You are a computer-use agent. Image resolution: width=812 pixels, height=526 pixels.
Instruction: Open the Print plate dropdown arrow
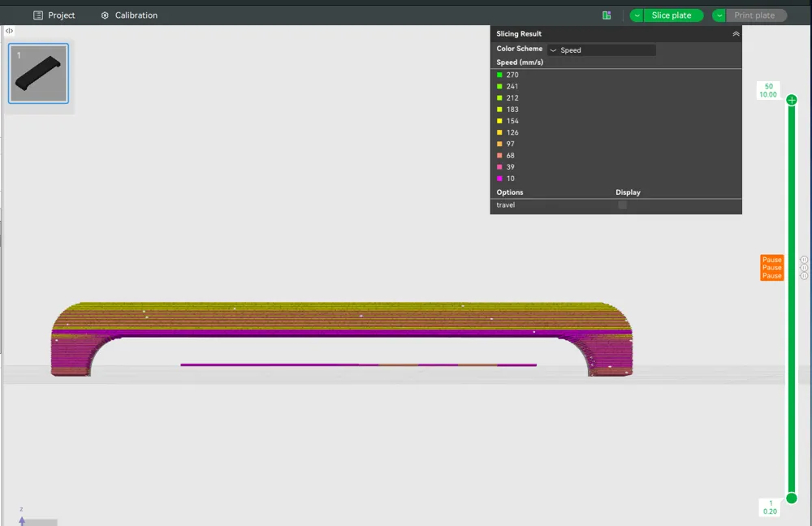pos(719,15)
